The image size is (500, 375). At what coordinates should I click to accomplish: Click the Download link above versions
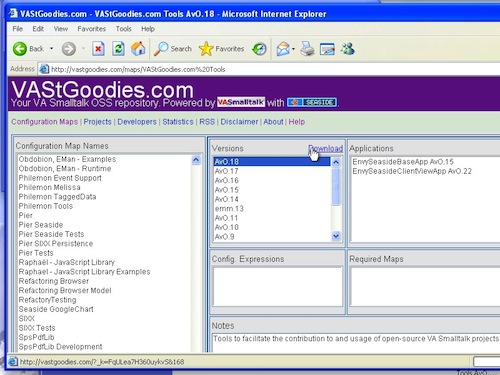click(x=325, y=148)
